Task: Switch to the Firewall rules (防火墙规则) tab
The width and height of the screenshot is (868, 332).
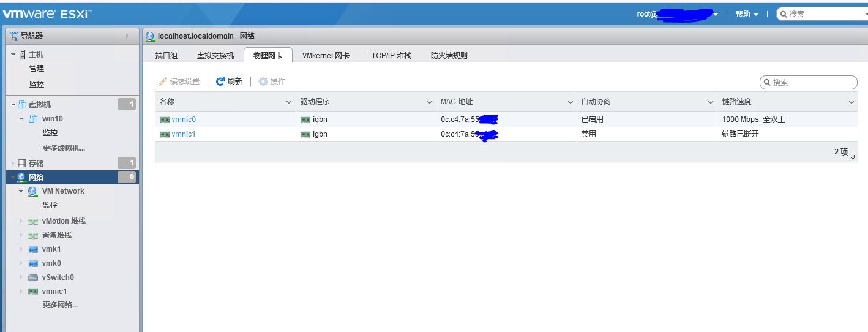Action: click(449, 55)
